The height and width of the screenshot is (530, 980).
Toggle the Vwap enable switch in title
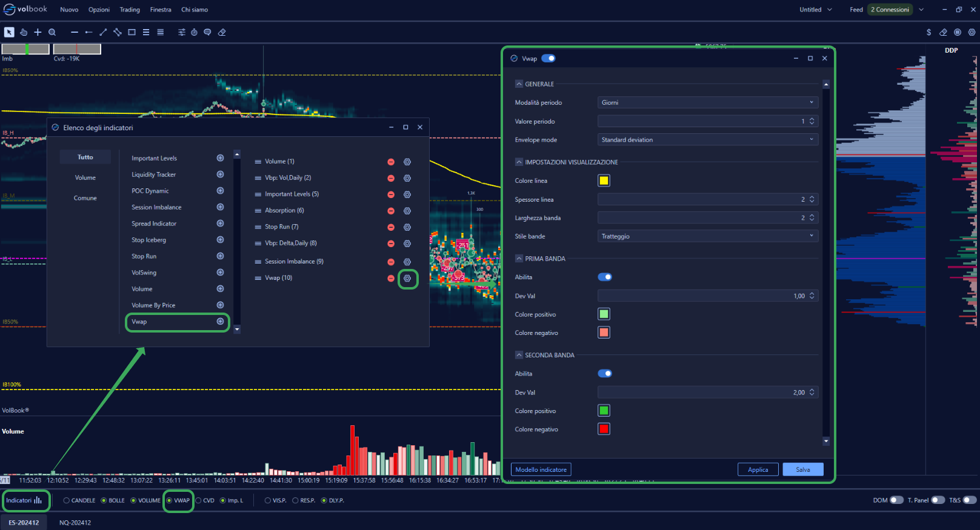pyautogui.click(x=548, y=59)
